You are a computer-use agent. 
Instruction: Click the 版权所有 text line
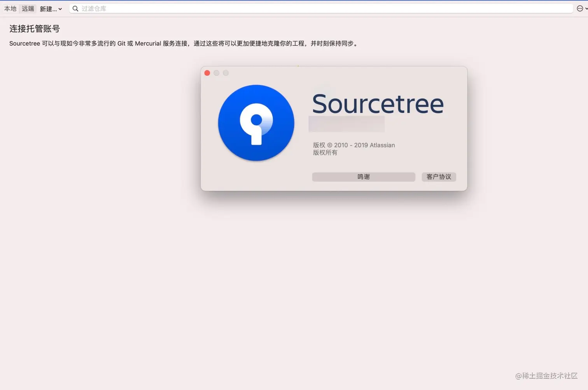click(x=325, y=152)
